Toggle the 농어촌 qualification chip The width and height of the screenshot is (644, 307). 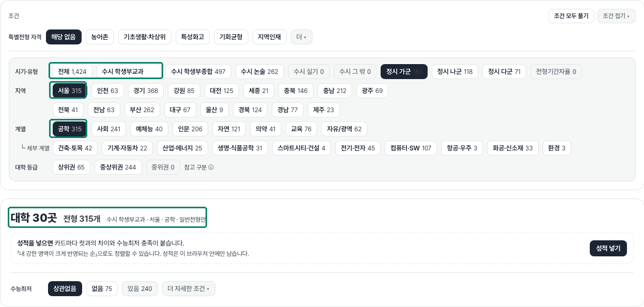pos(100,37)
